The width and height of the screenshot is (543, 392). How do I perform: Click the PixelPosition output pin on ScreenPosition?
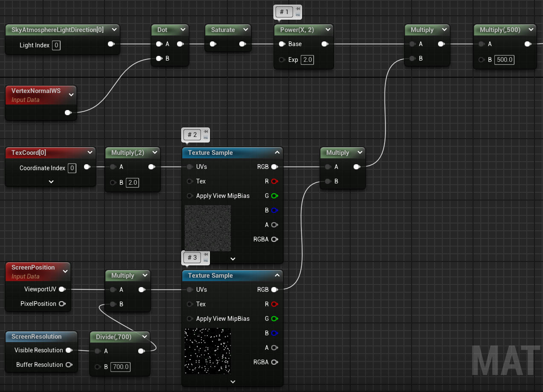pos(62,304)
